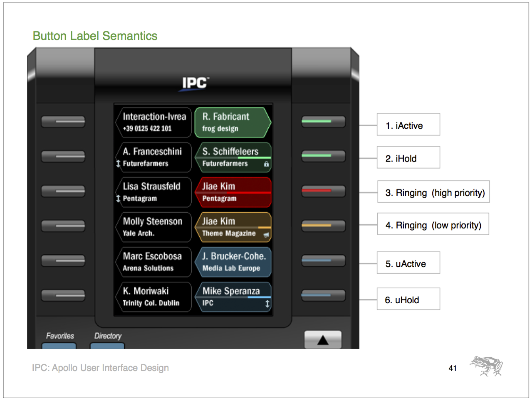Push the left hardware key beside Molly Steenson
The width and height of the screenshot is (532, 403).
(x=63, y=226)
